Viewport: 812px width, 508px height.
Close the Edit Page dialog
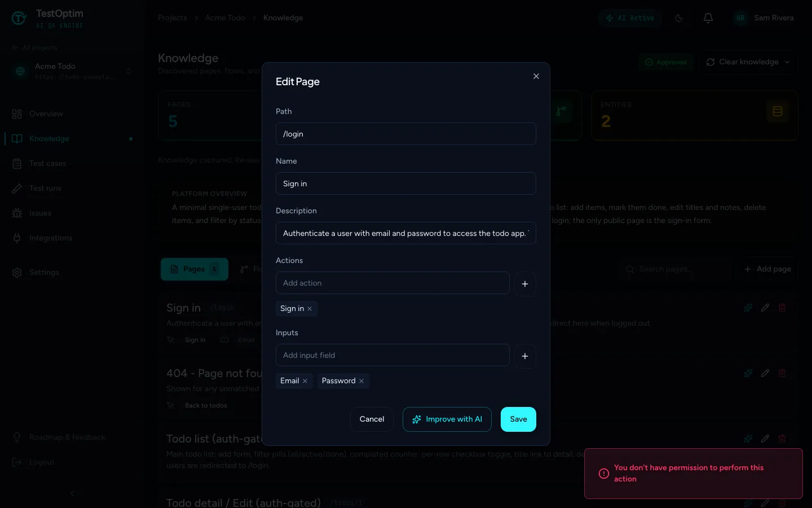click(536, 76)
